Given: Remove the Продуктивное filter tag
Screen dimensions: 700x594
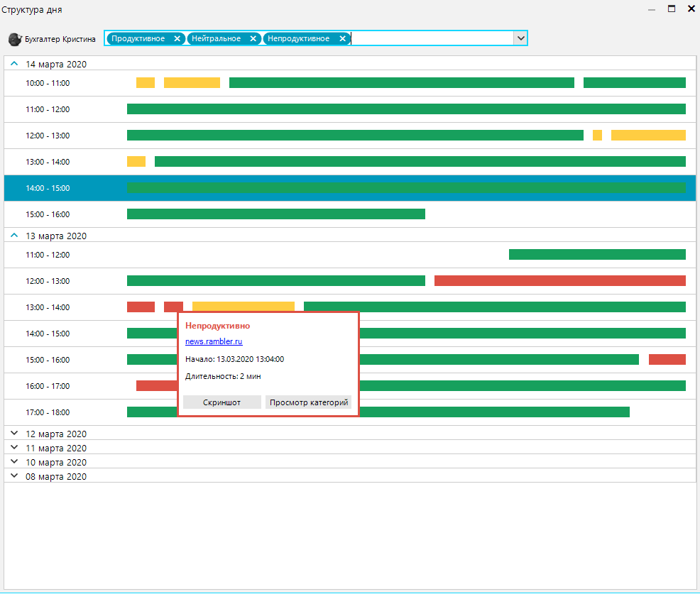Looking at the screenshot, I should click(x=177, y=38).
